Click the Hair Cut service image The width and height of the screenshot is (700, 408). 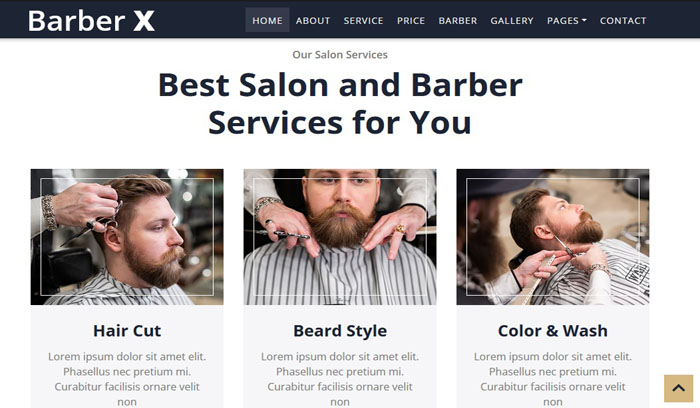pos(127,237)
